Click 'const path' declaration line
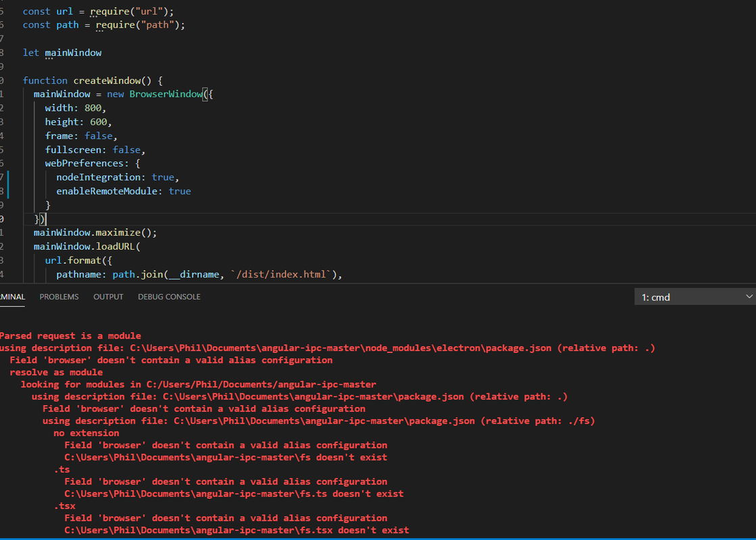 103,24
